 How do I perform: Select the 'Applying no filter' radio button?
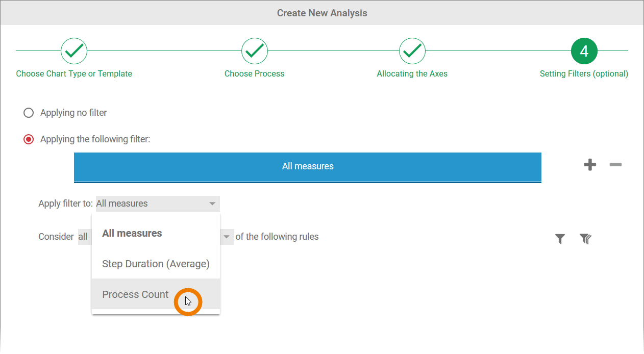pyautogui.click(x=29, y=113)
